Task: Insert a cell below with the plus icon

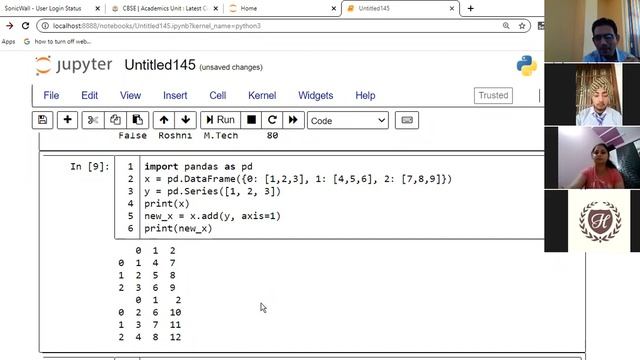Action: 67,120
